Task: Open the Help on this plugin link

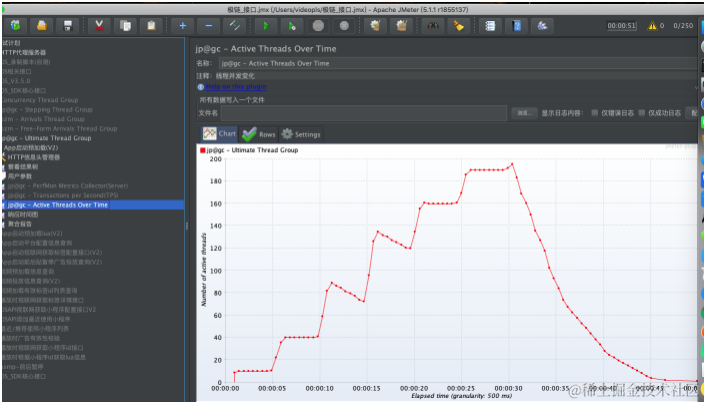Action: (x=236, y=87)
